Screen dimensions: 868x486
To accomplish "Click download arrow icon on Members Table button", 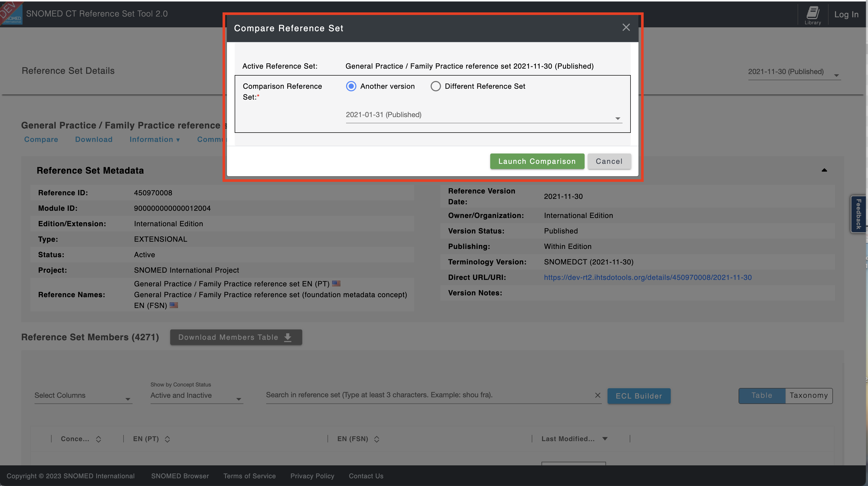I will point(288,337).
